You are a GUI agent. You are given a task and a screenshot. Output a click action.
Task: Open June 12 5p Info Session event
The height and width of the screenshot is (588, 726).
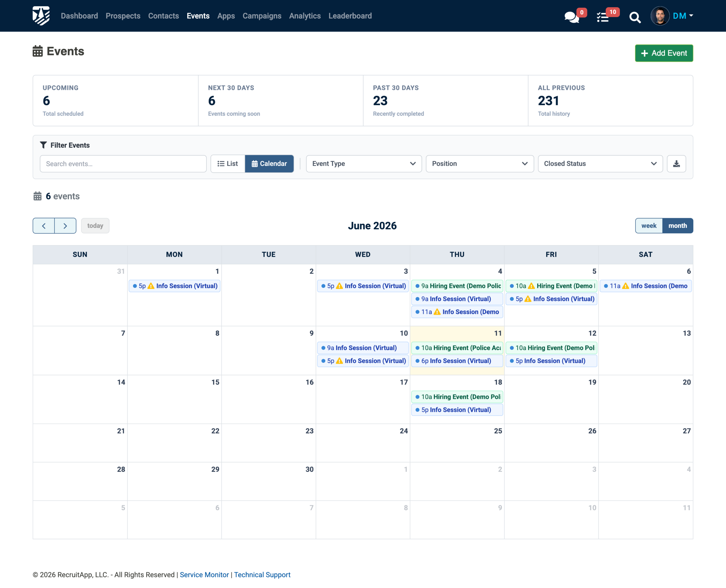tap(551, 361)
